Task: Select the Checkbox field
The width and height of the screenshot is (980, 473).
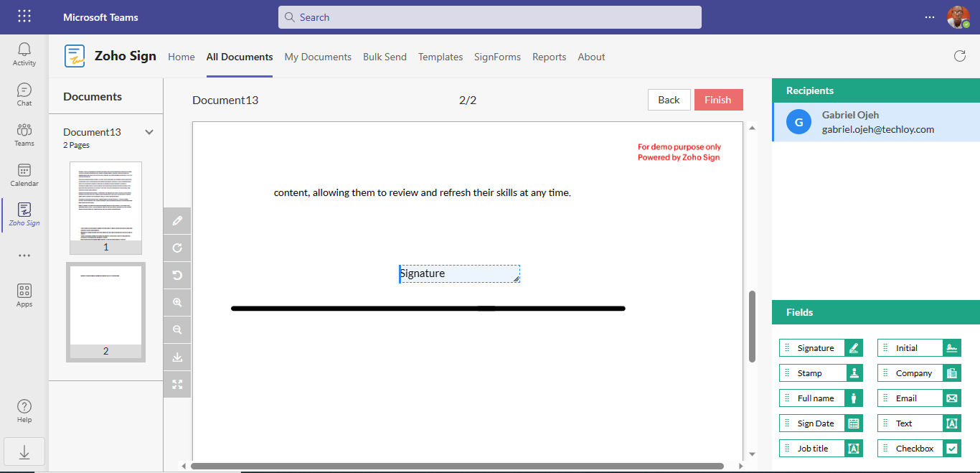Action: click(919, 449)
